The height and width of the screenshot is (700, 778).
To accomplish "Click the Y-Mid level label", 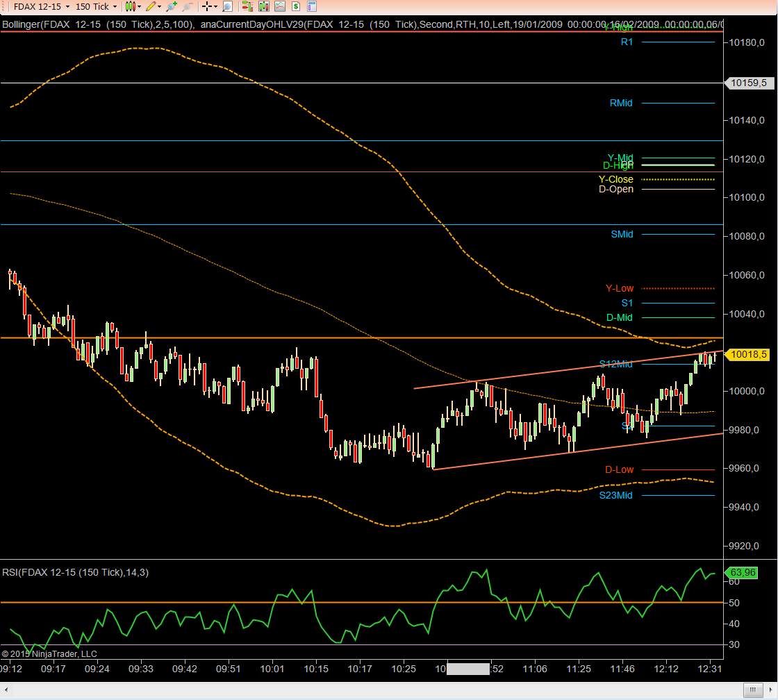I will 620,157.
